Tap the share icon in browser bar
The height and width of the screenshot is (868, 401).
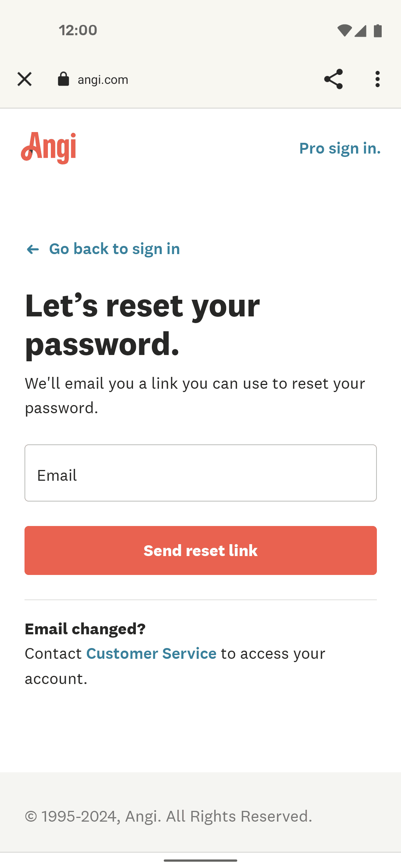[x=333, y=79]
